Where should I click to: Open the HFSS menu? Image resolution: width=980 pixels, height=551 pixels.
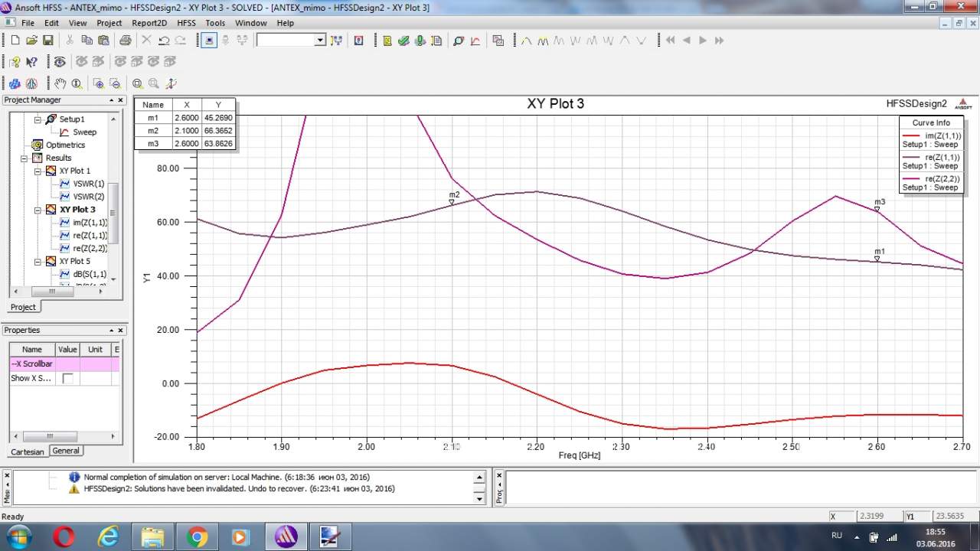pos(186,23)
